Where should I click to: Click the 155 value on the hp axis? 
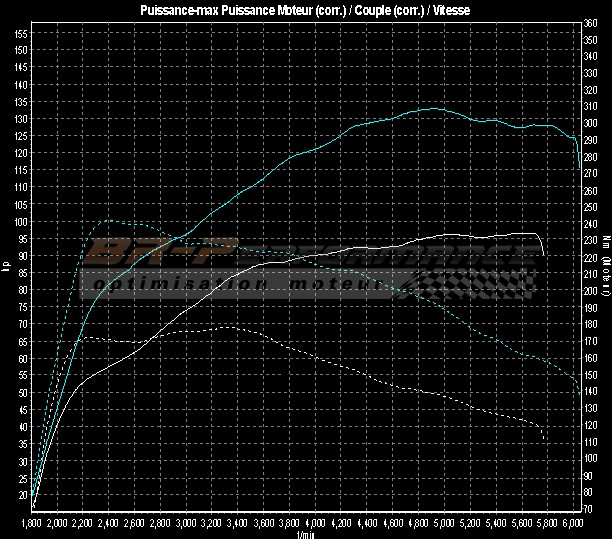click(x=20, y=33)
